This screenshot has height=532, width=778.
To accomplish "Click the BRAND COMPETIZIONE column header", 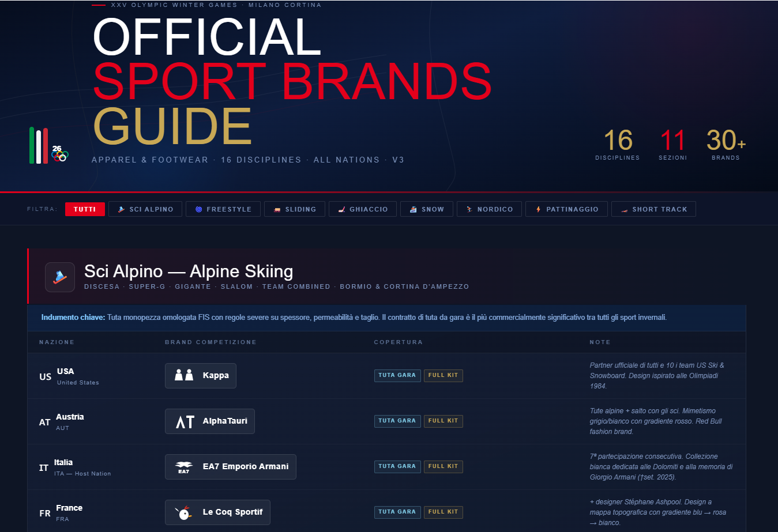I will coord(211,342).
